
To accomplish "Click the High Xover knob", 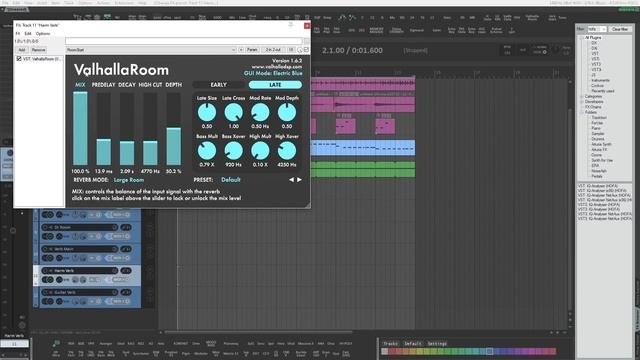I will (x=287, y=151).
